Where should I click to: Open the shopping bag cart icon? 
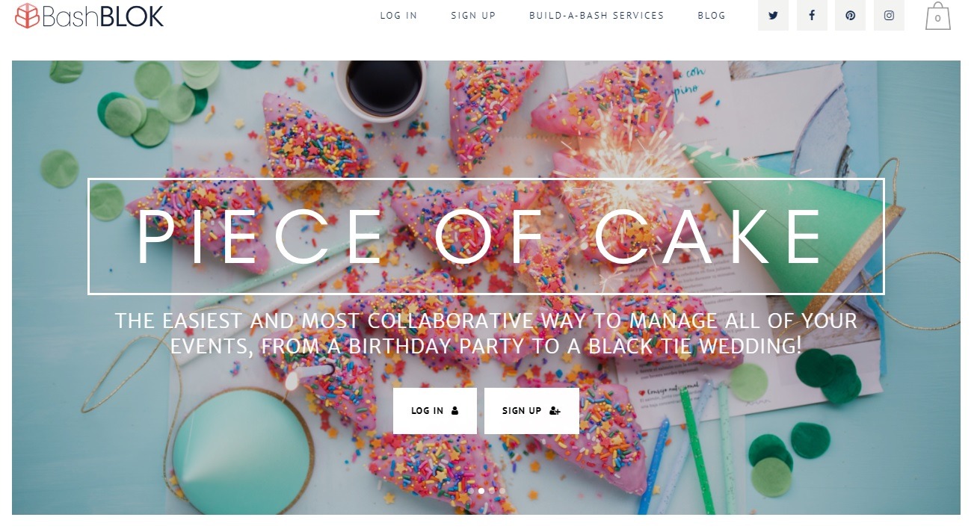click(x=938, y=16)
